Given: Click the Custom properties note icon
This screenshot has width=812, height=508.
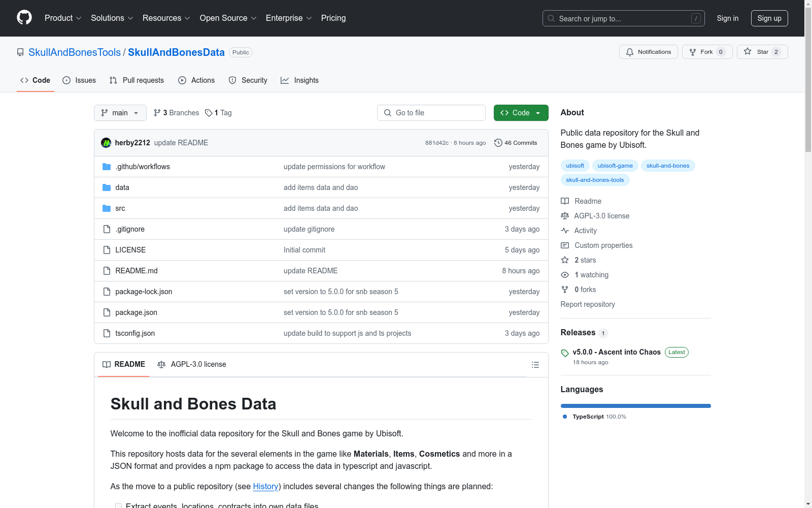Looking at the screenshot, I should pyautogui.click(x=565, y=245).
